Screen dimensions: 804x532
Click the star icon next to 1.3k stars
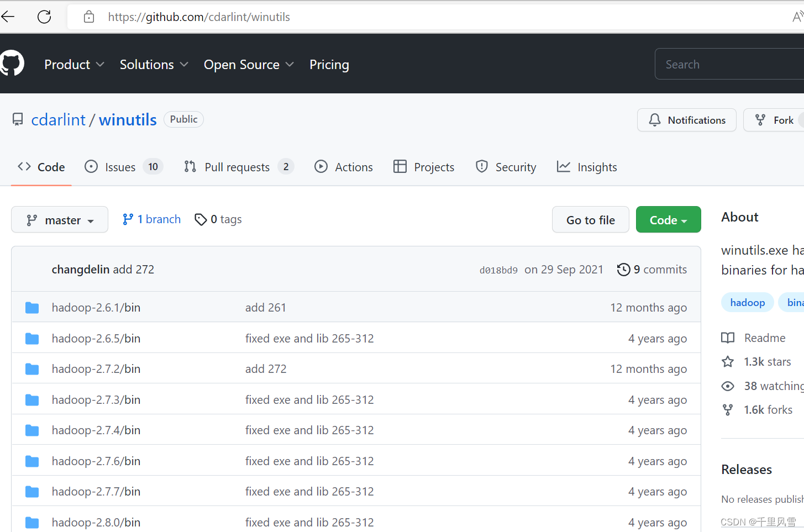point(728,362)
